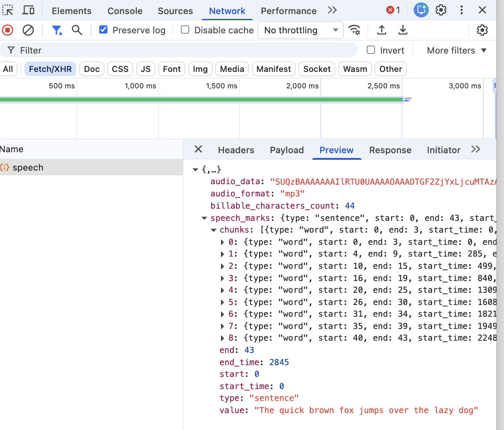Select the Preview tab
The height and width of the screenshot is (430, 504).
click(336, 150)
